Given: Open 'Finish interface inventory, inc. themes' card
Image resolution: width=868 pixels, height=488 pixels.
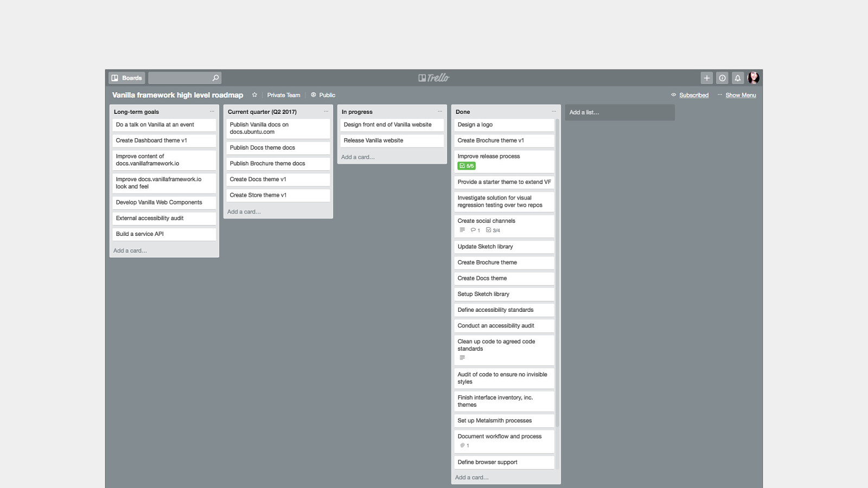Looking at the screenshot, I should click(x=504, y=401).
